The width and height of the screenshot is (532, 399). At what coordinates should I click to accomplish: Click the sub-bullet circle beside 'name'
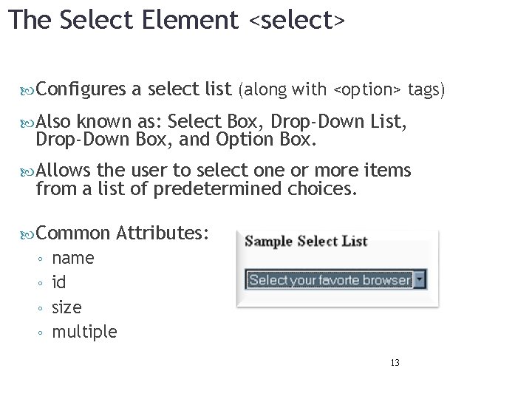click(40, 259)
